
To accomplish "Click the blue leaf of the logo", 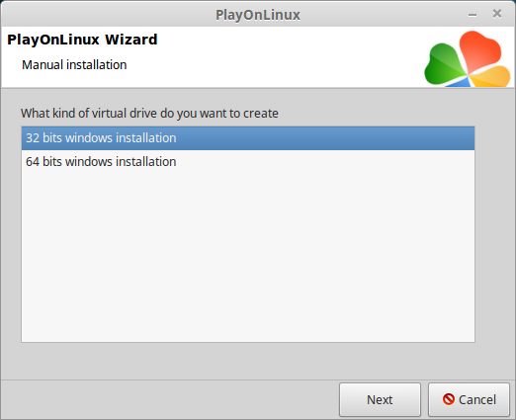I will (460, 82).
